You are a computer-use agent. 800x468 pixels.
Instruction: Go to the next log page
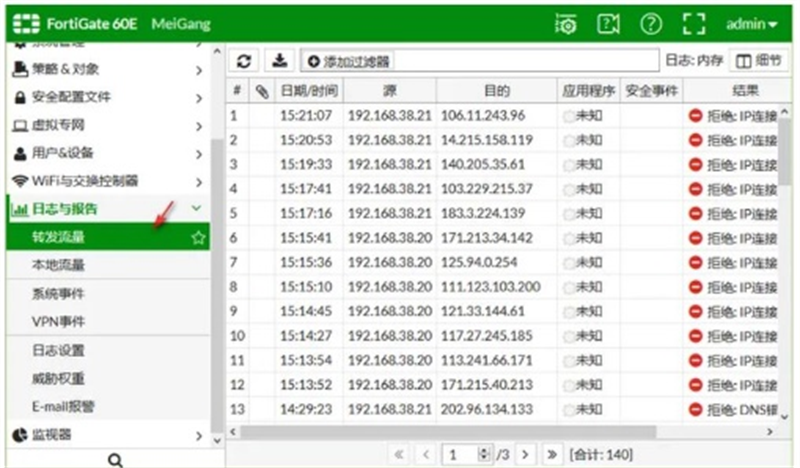pos(525,455)
